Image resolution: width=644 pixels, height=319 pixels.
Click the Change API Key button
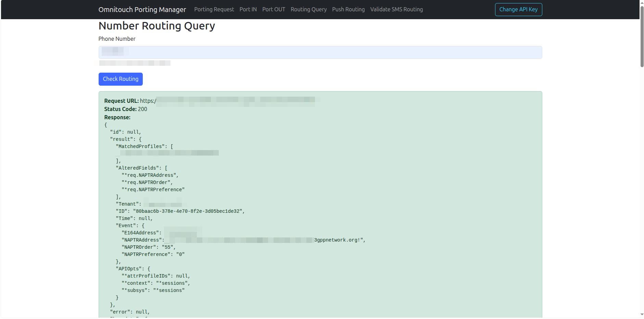click(518, 10)
